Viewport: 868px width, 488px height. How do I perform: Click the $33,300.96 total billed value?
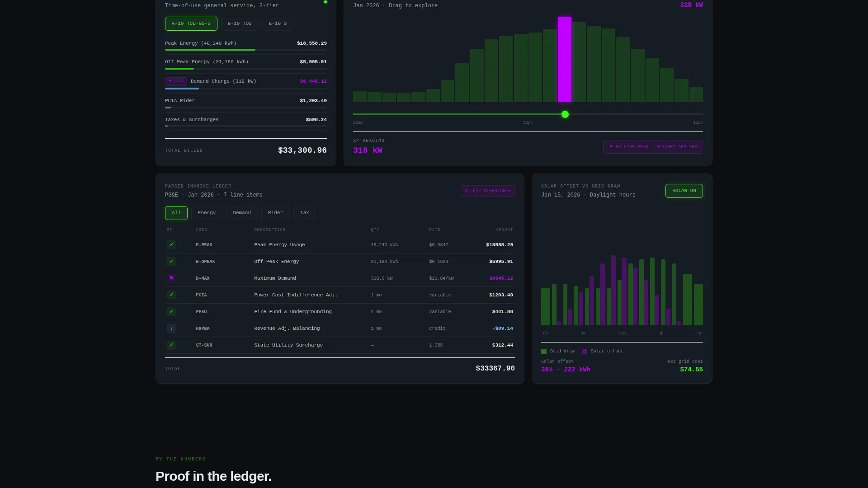tap(302, 150)
